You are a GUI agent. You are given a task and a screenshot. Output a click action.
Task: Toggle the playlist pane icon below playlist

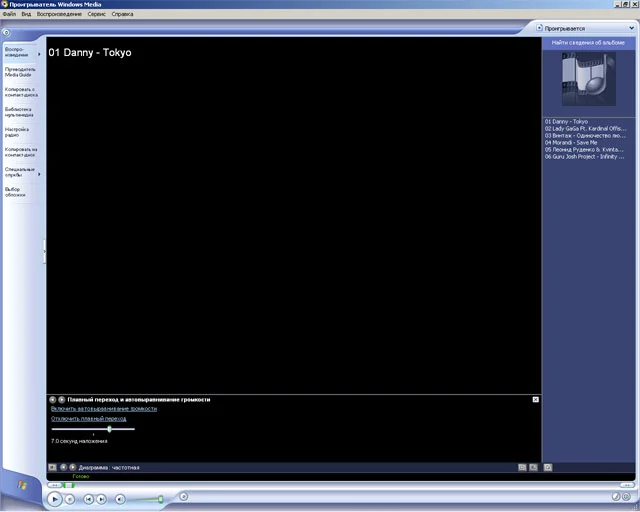548,467
